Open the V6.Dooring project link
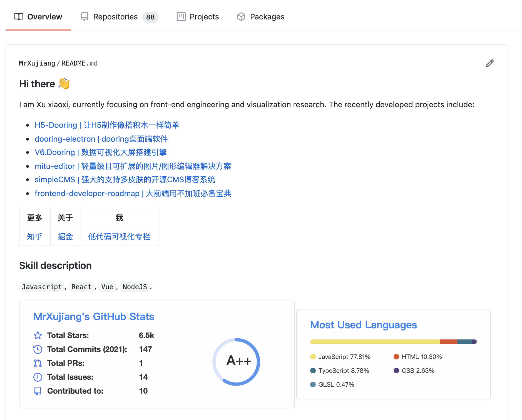 tap(101, 152)
